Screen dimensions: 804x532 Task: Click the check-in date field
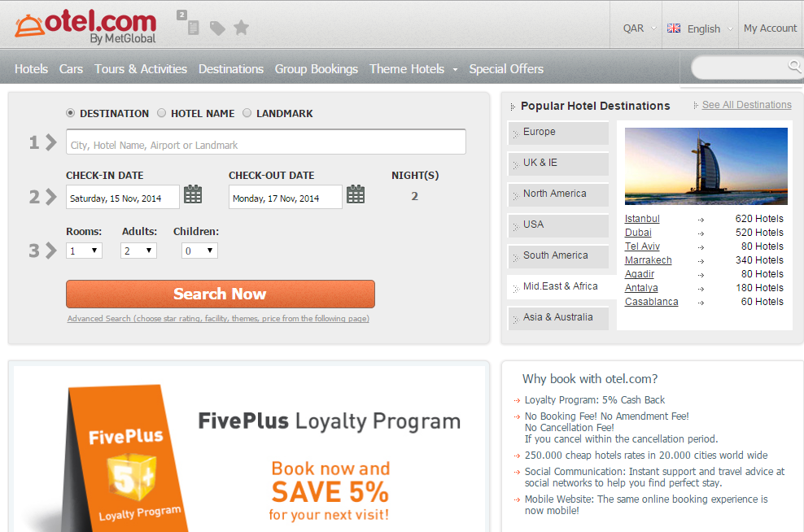123,197
